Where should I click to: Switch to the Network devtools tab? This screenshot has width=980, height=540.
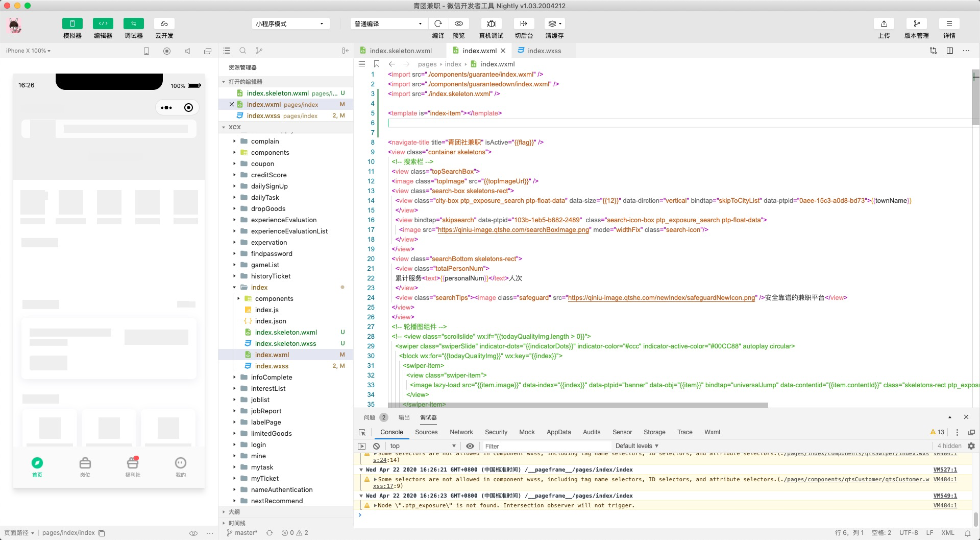[x=461, y=432]
